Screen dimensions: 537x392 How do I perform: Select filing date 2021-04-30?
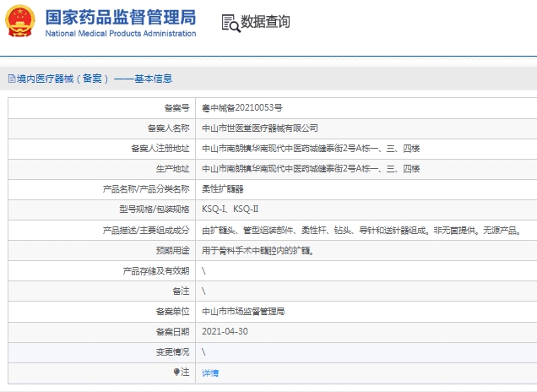point(225,331)
